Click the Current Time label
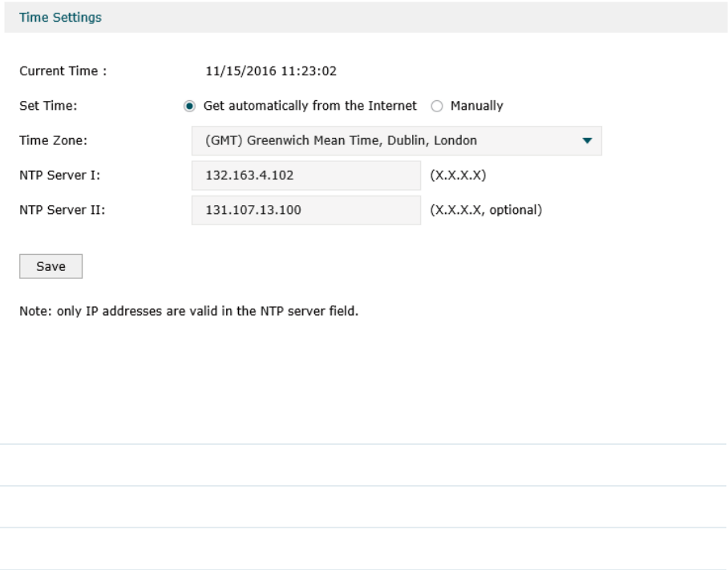Viewport: 728px width, 570px height. [x=63, y=71]
